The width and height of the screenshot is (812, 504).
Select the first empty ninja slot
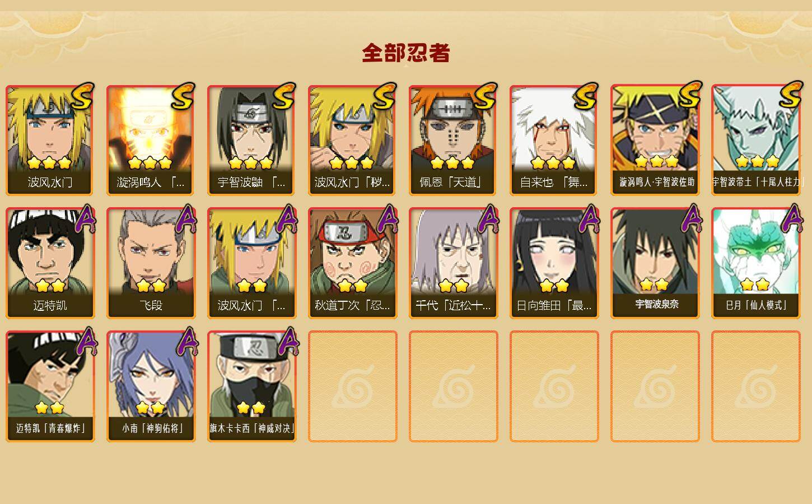click(x=353, y=386)
